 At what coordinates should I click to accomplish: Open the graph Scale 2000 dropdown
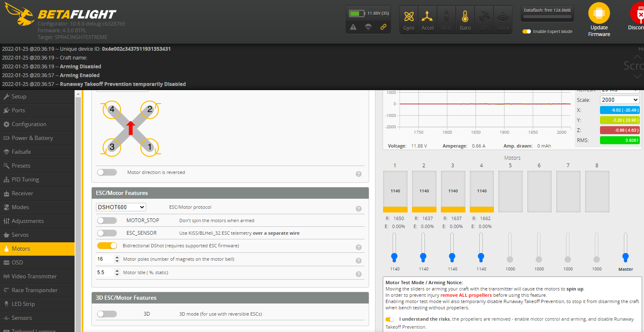pyautogui.click(x=620, y=100)
